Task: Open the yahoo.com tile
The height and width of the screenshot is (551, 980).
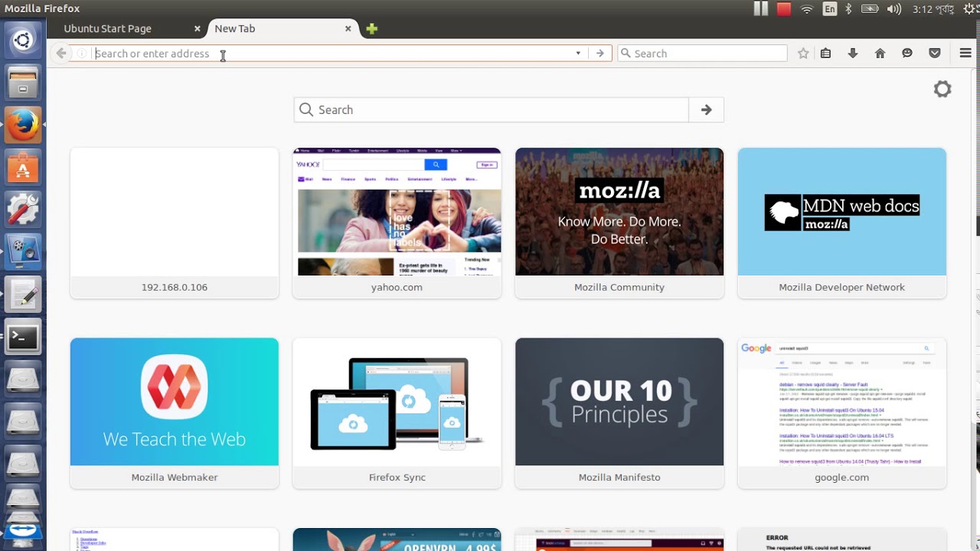Action: pyautogui.click(x=397, y=223)
